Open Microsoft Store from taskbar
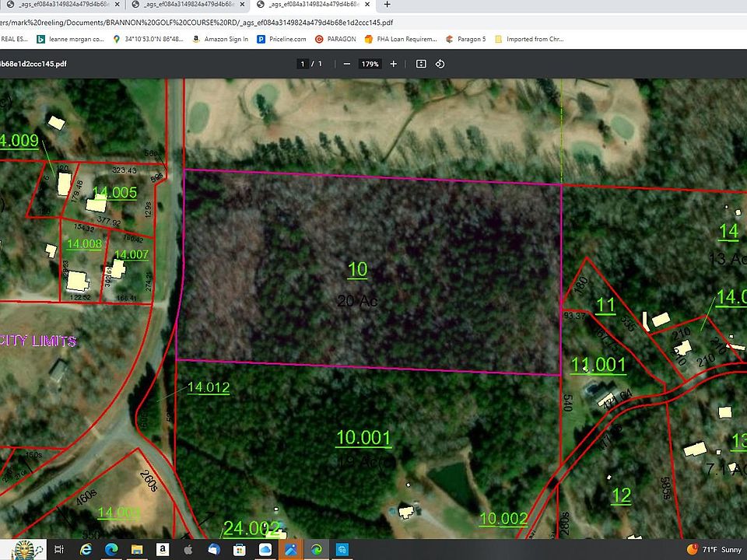This screenshot has width=747, height=560. point(239,550)
